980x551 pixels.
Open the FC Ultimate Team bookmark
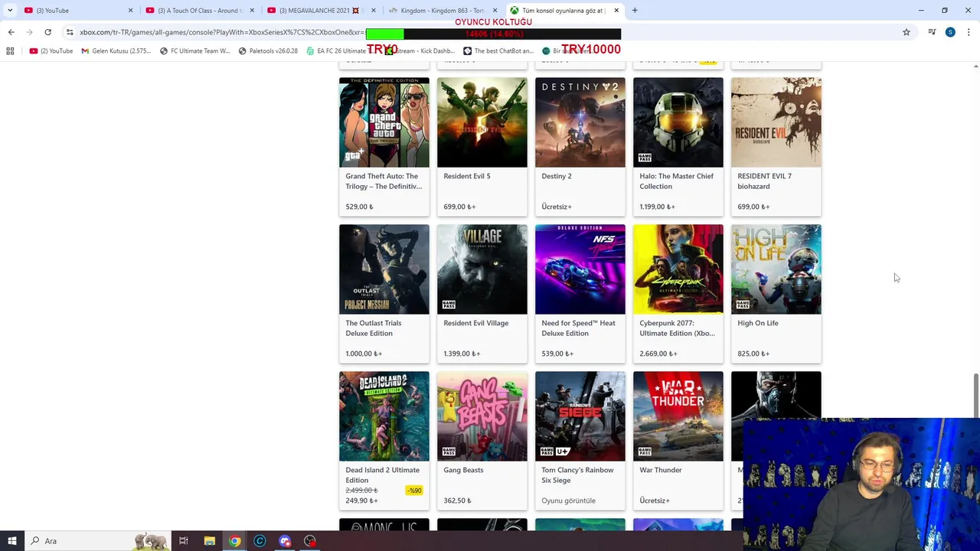[x=194, y=51]
